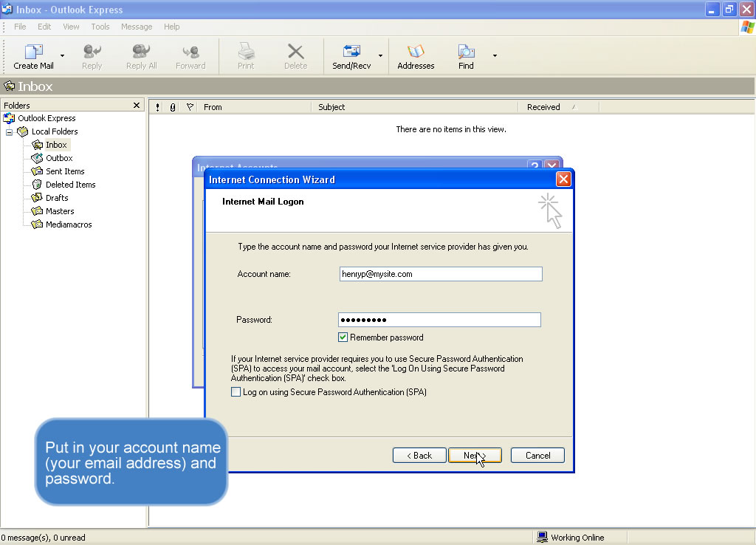The height and width of the screenshot is (545, 756).
Task: Open the Create Mail dropdown arrow
Action: pos(62,55)
